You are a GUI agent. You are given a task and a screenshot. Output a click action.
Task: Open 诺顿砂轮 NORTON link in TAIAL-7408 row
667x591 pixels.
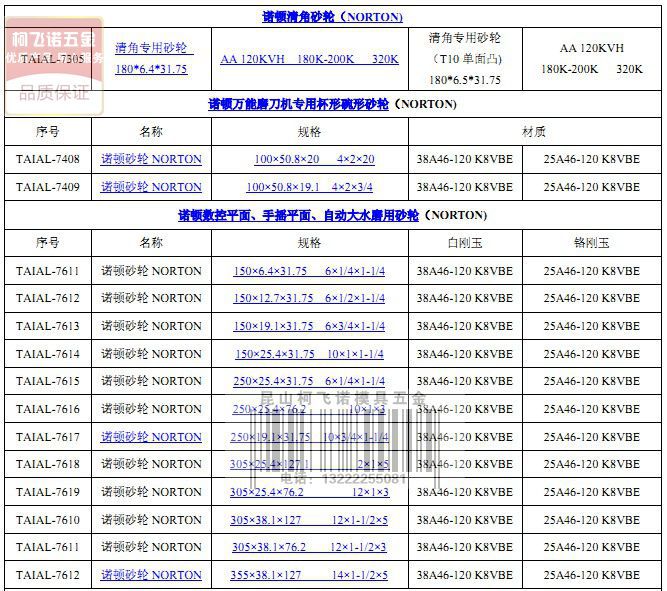151,159
